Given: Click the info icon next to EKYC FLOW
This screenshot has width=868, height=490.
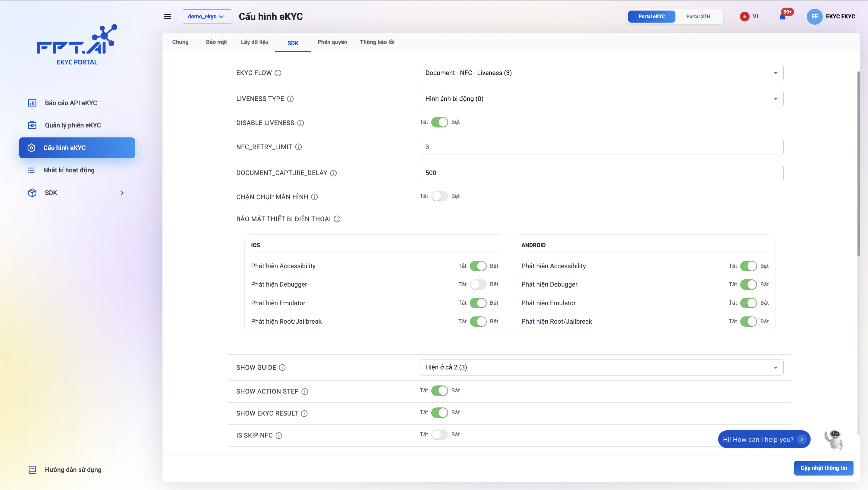Looking at the screenshot, I should pyautogui.click(x=278, y=73).
